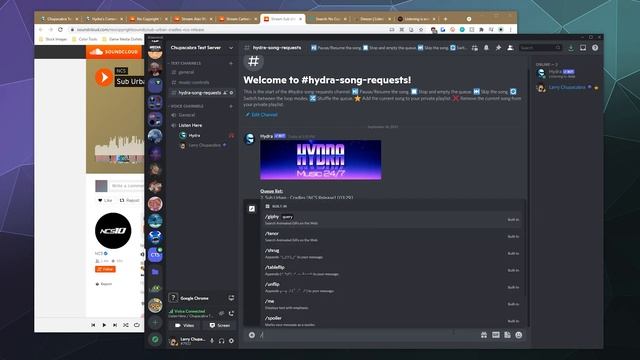This screenshot has height=360, width=640.
Task: Click the NCS avatar on SoundCloud page
Action: point(113,231)
